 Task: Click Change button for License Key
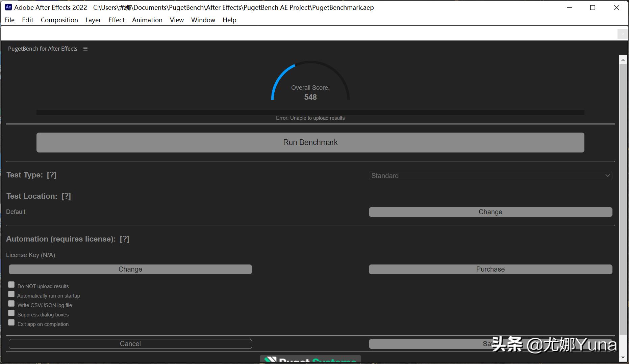(130, 269)
